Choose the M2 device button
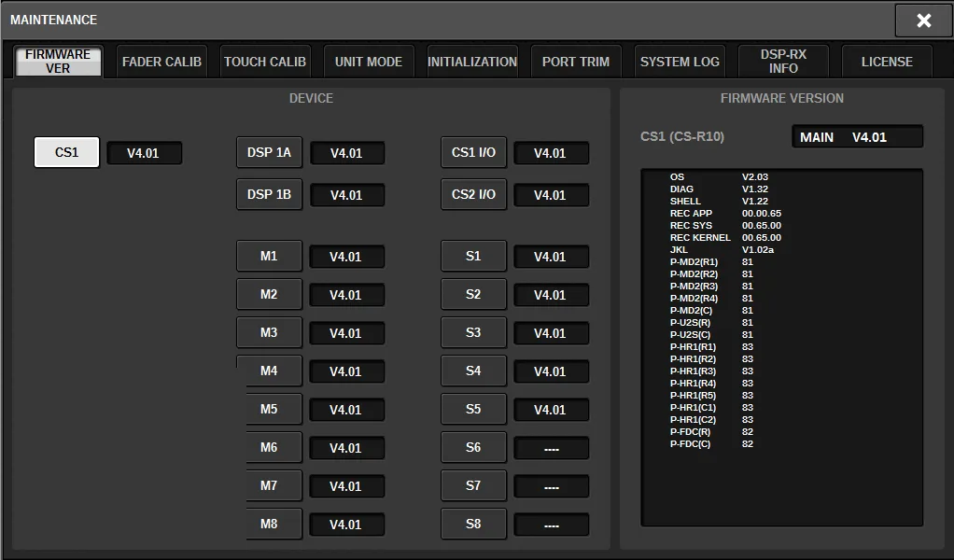The height and width of the screenshot is (560, 954). (269, 294)
